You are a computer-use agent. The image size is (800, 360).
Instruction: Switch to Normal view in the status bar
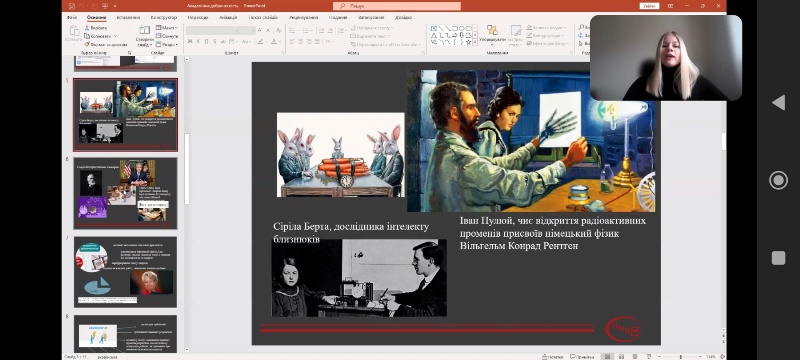tap(607, 356)
